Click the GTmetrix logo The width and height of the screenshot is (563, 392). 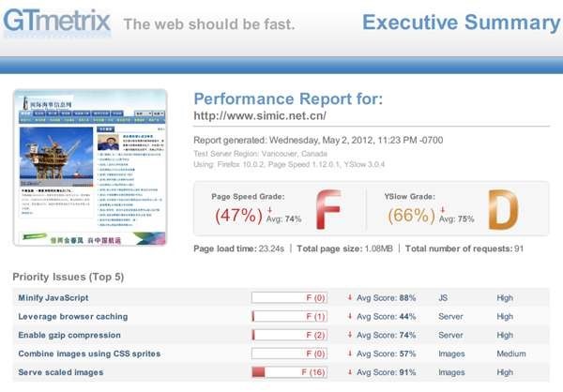coord(57,22)
